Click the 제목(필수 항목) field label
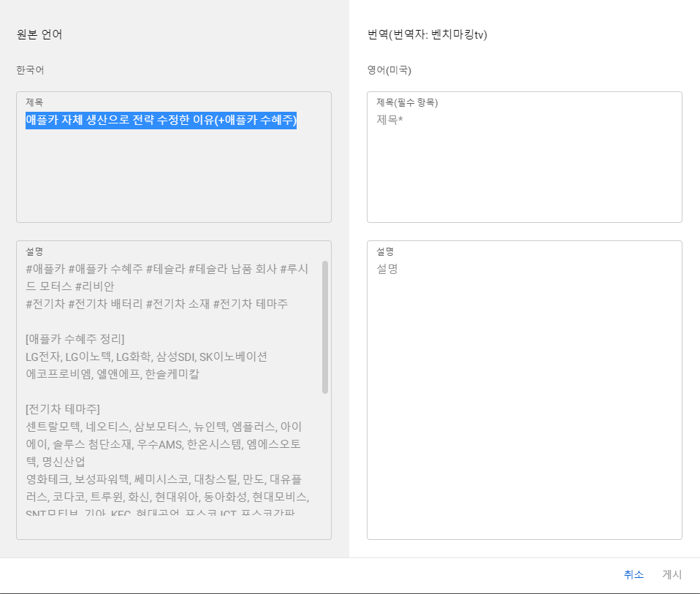The image size is (700, 594). (407, 102)
